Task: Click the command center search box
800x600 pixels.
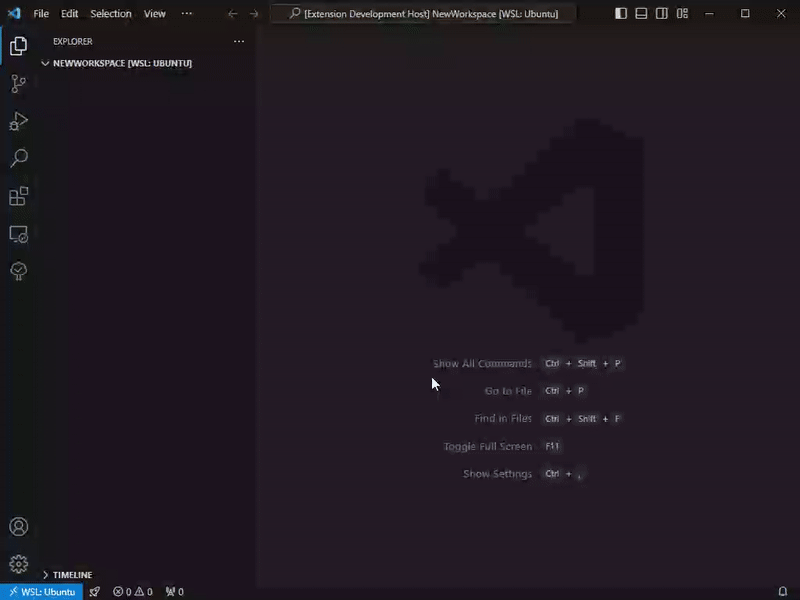Action: tap(423, 14)
